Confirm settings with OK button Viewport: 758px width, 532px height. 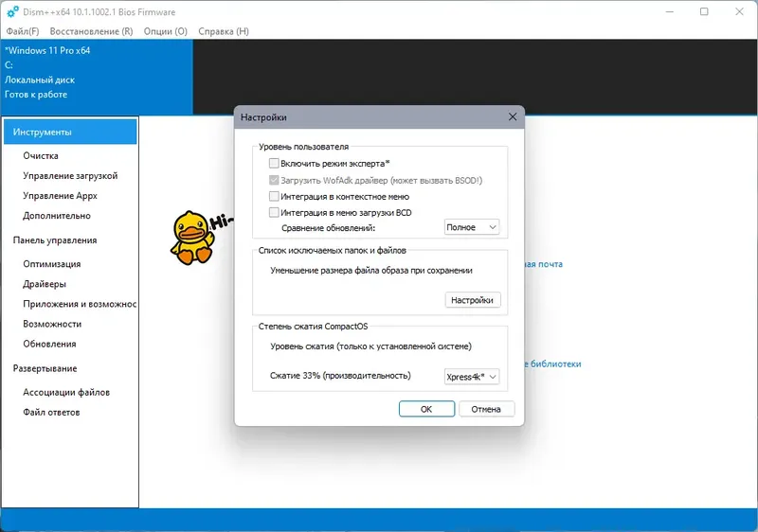tap(426, 409)
